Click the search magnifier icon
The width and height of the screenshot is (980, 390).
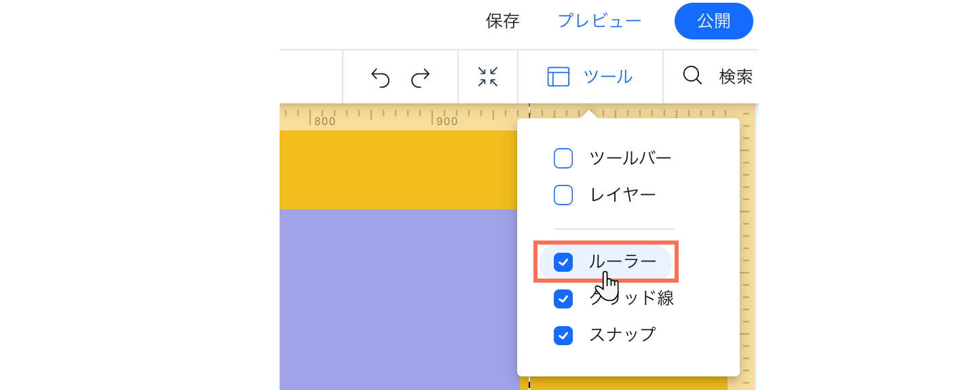692,76
